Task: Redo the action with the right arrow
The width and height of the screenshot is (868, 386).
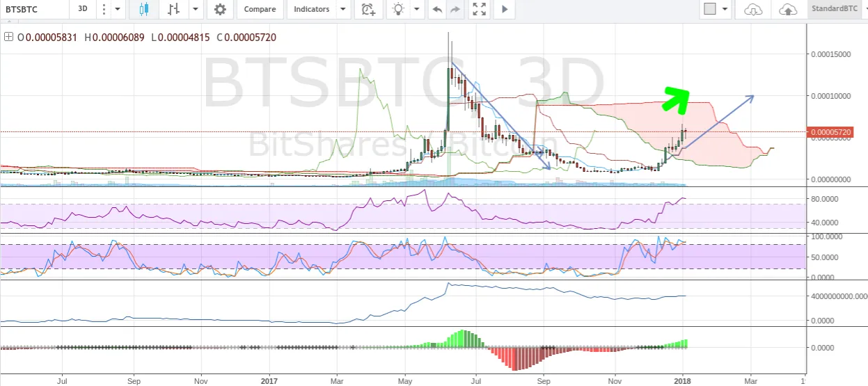Action: tap(455, 10)
